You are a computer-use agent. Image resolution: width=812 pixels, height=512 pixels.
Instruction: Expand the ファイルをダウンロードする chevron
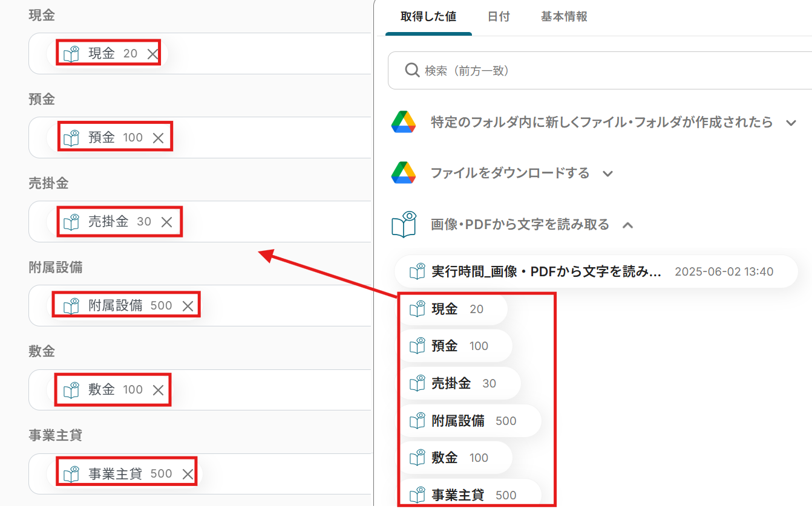coord(608,174)
